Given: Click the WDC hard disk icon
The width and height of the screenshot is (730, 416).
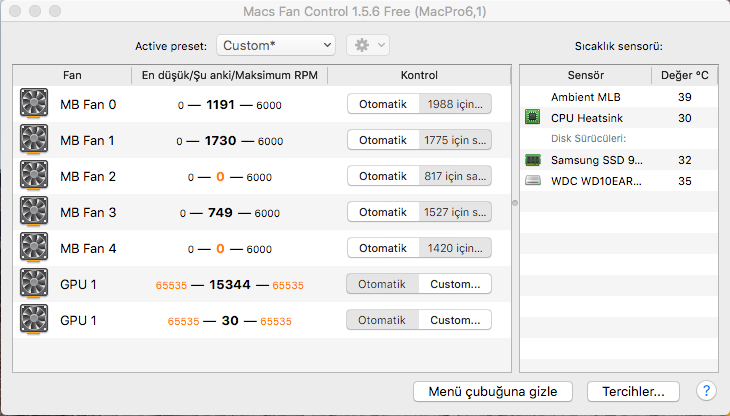Looking at the screenshot, I should (533, 181).
